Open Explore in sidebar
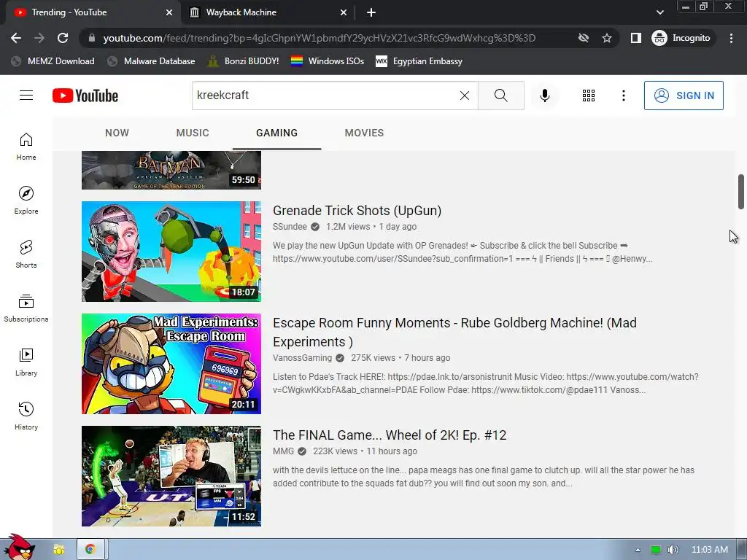 (x=26, y=200)
